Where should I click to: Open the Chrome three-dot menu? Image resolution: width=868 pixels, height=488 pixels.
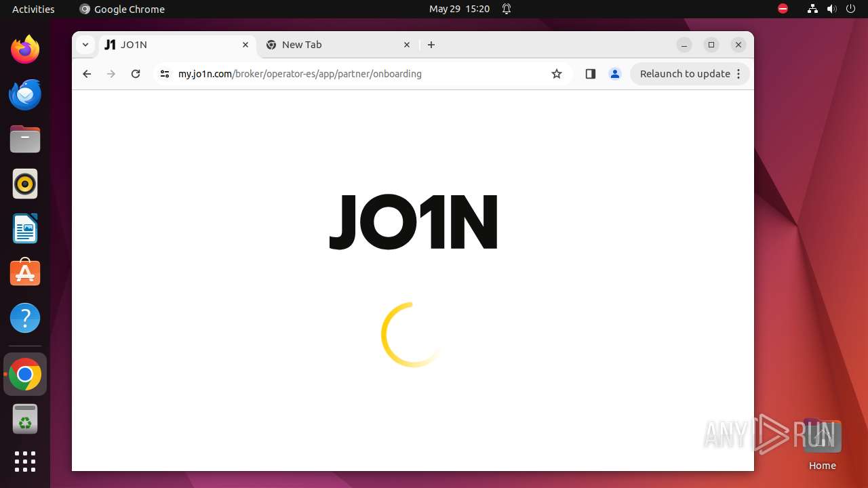738,74
